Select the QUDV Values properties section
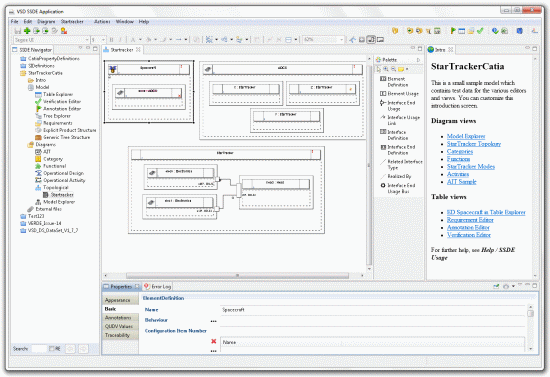550x377 pixels. click(119, 326)
